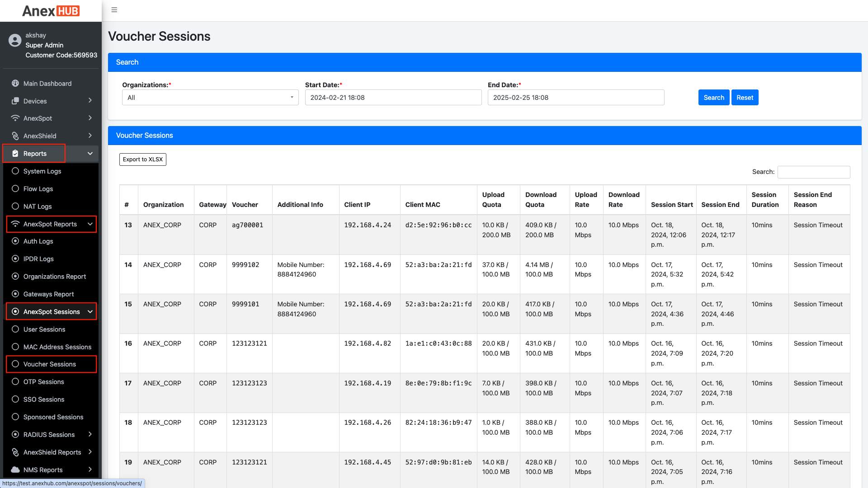
Task: Open the Main Dashboard globe icon
Action: [x=15, y=83]
